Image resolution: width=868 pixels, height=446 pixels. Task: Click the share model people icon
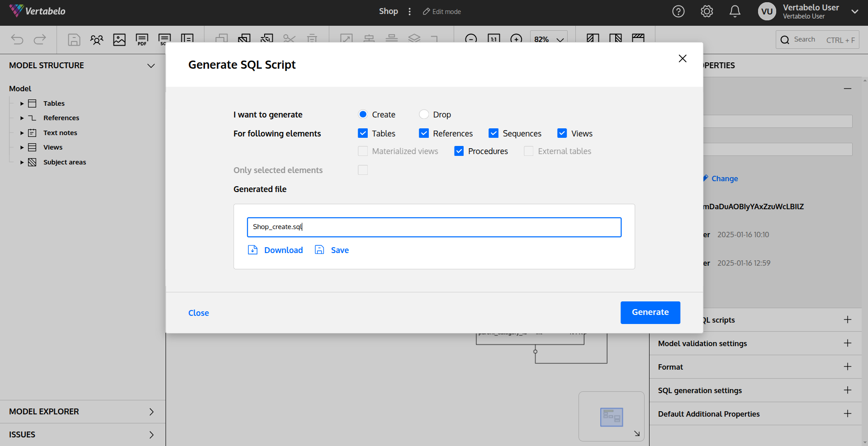97,40
